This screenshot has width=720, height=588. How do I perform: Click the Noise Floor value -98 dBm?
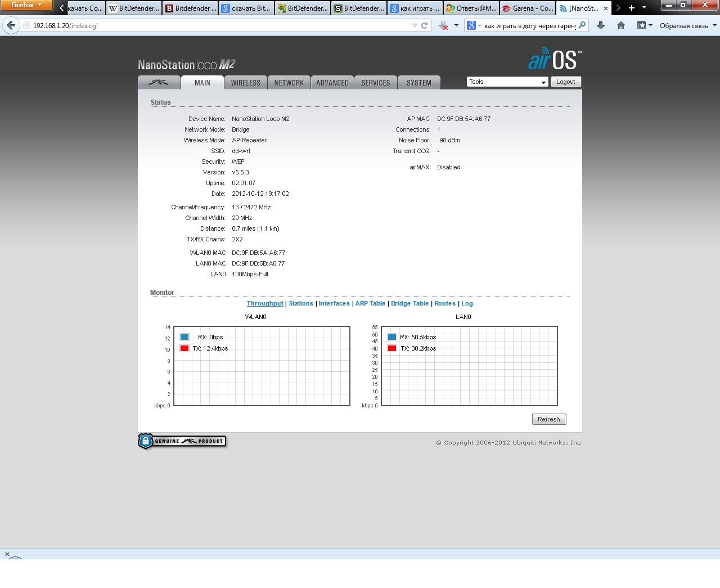(x=448, y=140)
